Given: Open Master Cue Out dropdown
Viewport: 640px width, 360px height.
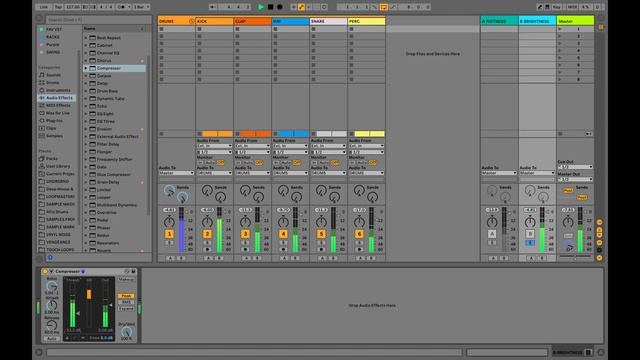Looking at the screenshot, I should [575, 167].
